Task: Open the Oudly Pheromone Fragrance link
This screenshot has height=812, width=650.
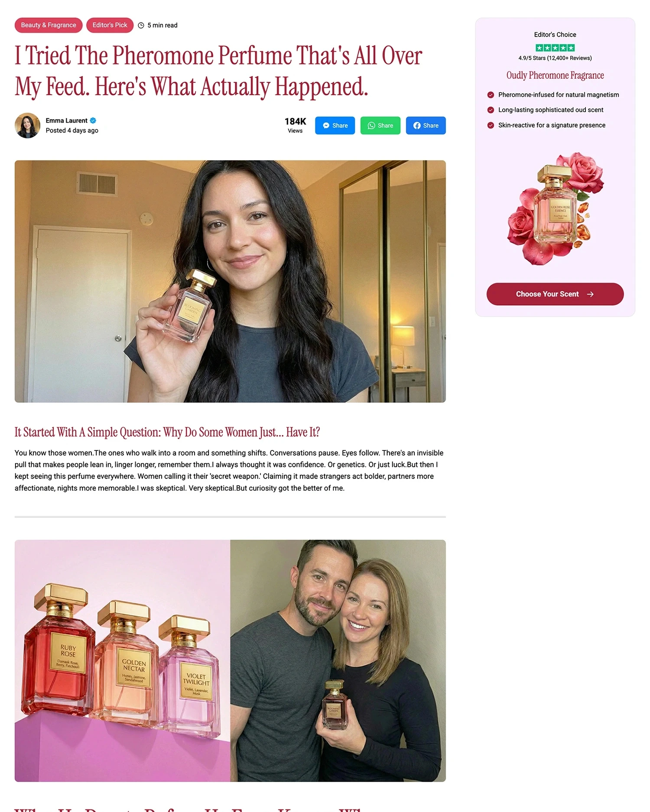Action: pyautogui.click(x=555, y=75)
